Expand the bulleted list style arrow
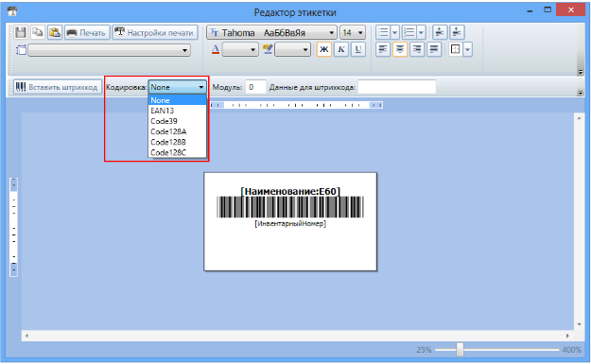The height and width of the screenshot is (364, 591). [x=394, y=32]
